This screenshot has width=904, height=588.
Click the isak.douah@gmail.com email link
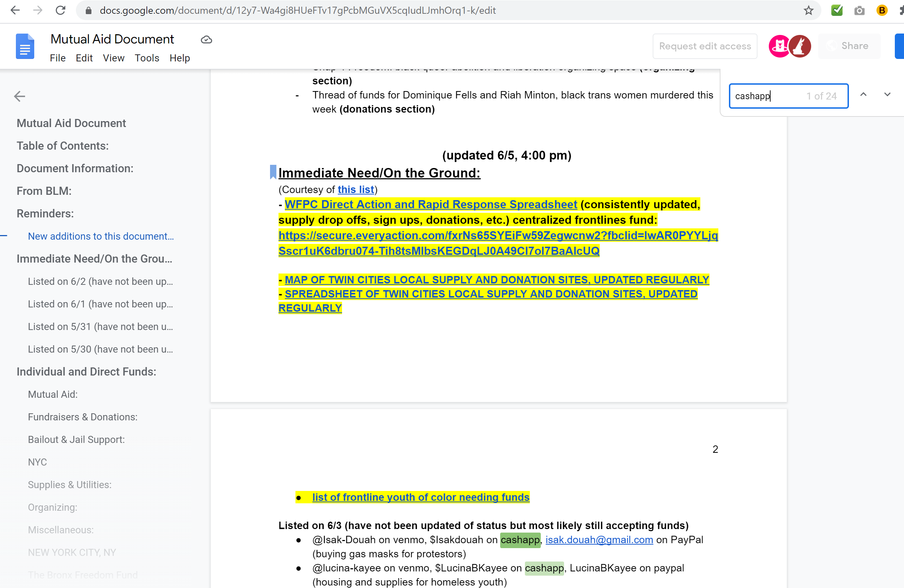click(x=599, y=540)
